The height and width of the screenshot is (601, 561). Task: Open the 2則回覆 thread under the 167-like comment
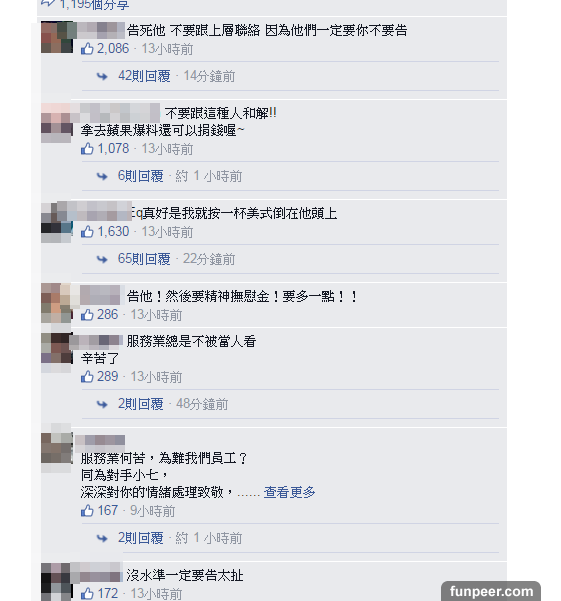141,538
